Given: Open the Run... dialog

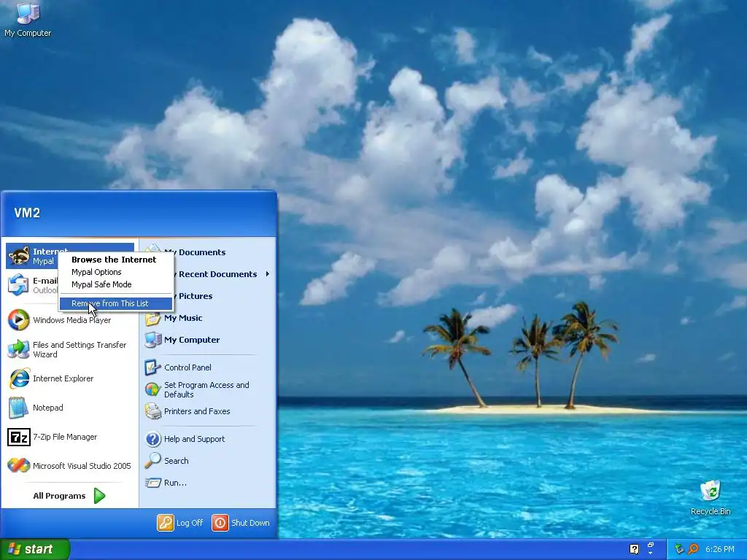Looking at the screenshot, I should tap(208, 483).
